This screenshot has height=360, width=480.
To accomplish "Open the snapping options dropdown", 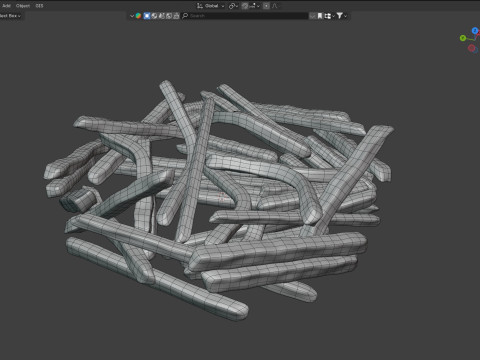I will click(254, 6).
